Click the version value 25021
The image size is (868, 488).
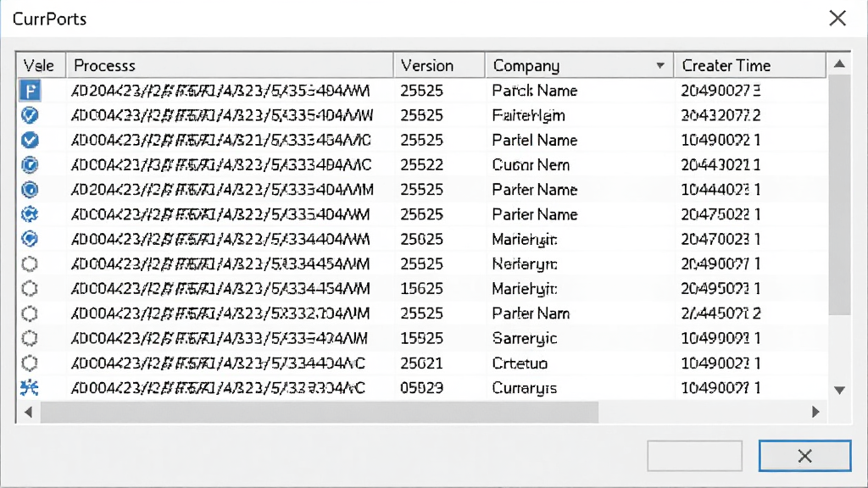coord(422,363)
